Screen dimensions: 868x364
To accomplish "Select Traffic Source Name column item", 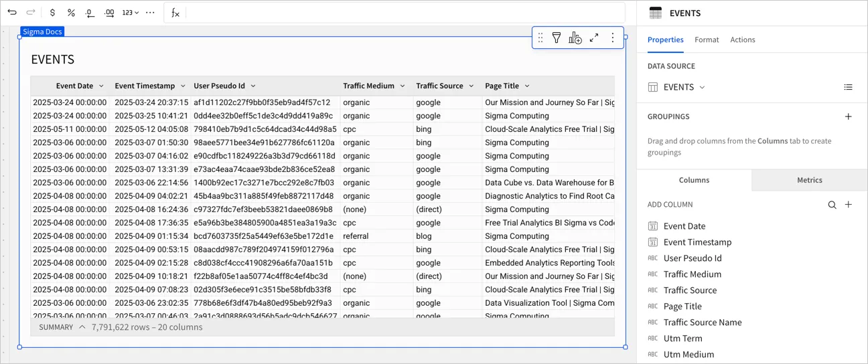I will coord(703,323).
